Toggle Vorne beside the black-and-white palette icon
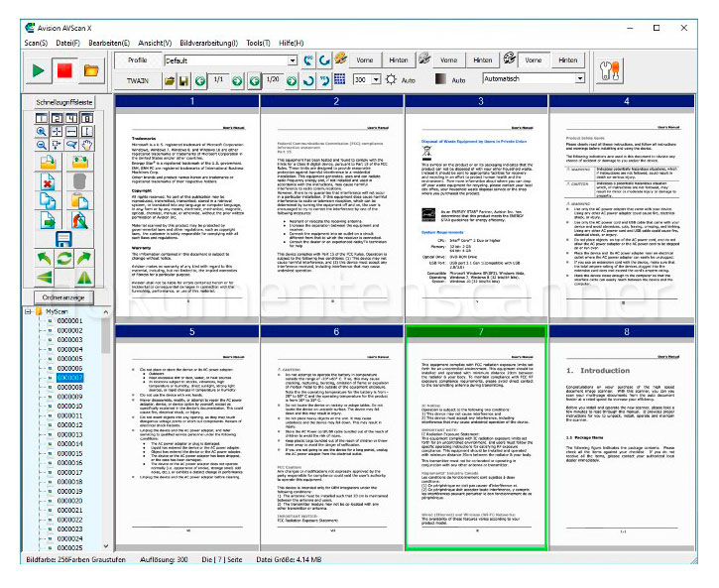 point(534,60)
